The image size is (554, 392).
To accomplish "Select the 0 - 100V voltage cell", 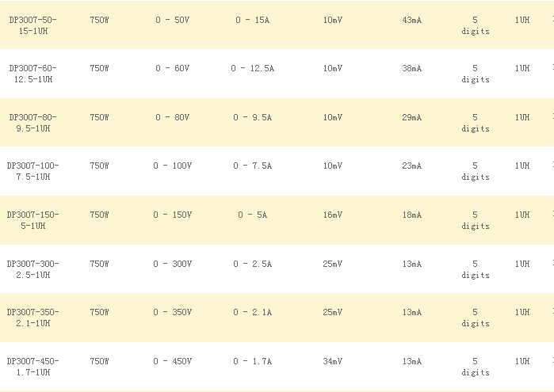I will tap(173, 166).
